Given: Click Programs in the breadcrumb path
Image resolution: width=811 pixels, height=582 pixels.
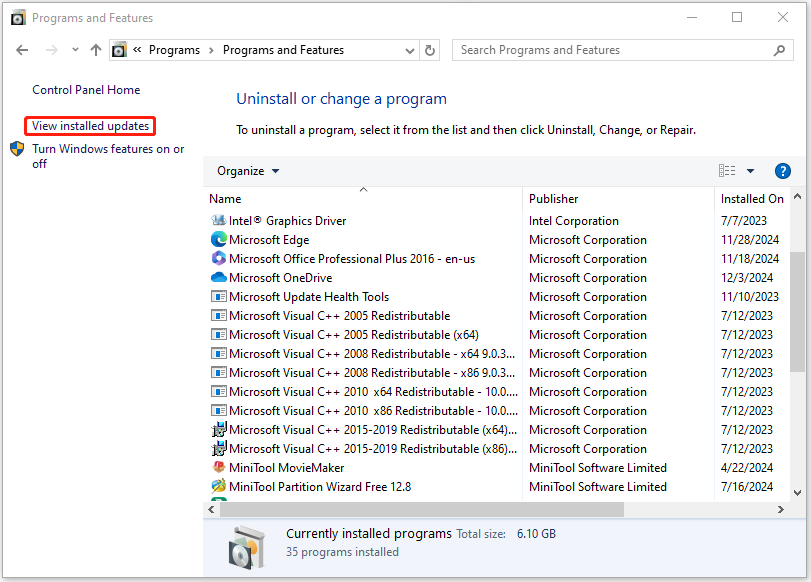Looking at the screenshot, I should pyautogui.click(x=174, y=50).
